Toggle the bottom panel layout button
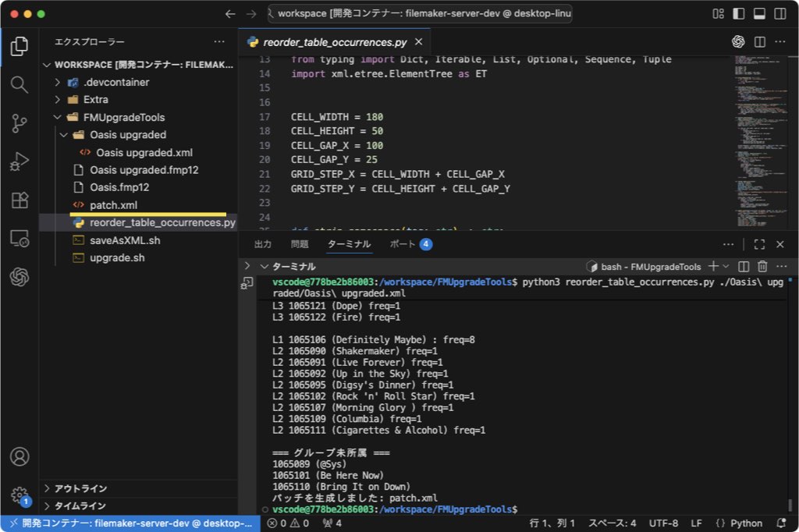This screenshot has height=532, width=799. [757, 14]
